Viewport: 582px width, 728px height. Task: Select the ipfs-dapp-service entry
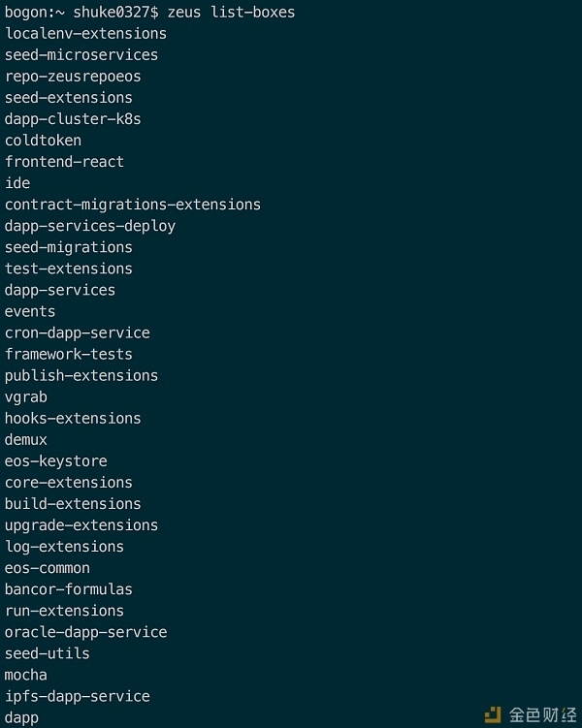click(77, 696)
